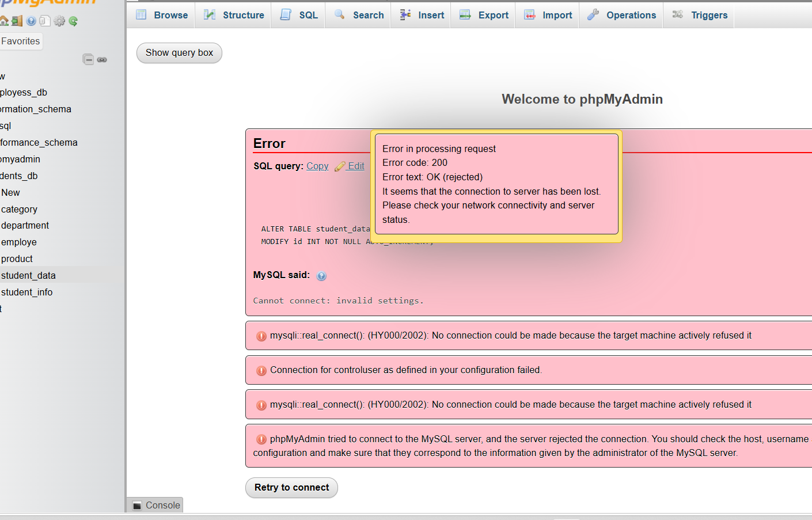This screenshot has height=520, width=812.
Task: Select the formance_schema database
Action: click(x=39, y=142)
